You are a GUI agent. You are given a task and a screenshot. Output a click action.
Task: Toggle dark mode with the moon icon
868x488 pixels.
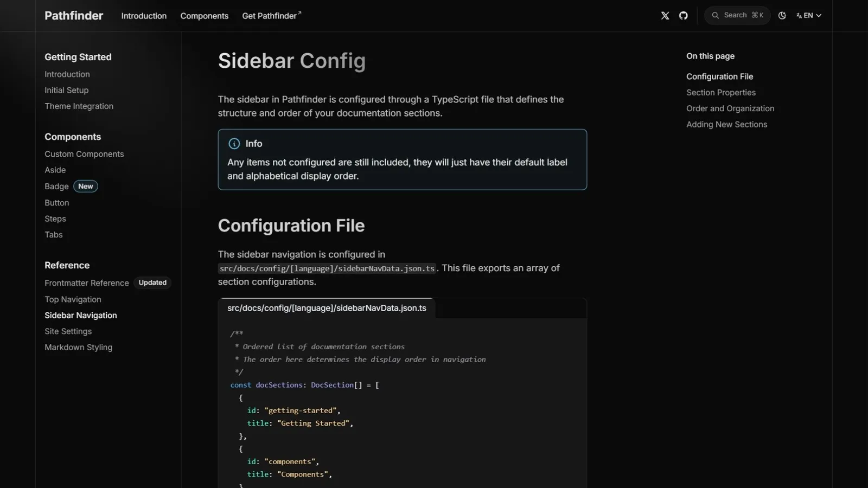pyautogui.click(x=782, y=16)
